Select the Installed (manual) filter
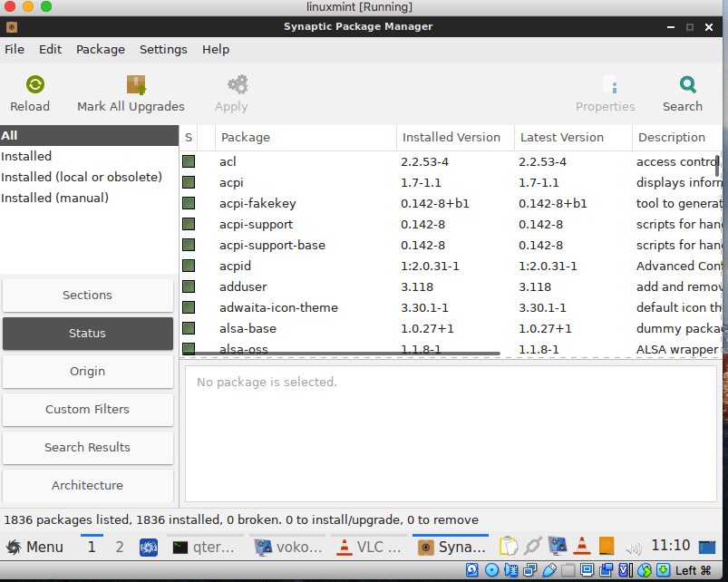 click(89, 199)
